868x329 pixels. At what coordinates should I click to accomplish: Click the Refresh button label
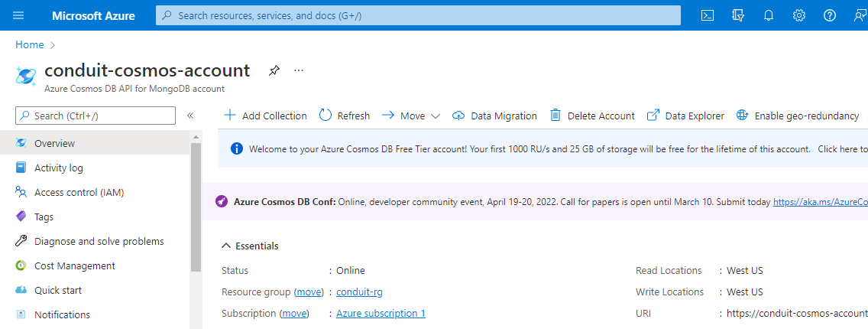[x=354, y=116]
